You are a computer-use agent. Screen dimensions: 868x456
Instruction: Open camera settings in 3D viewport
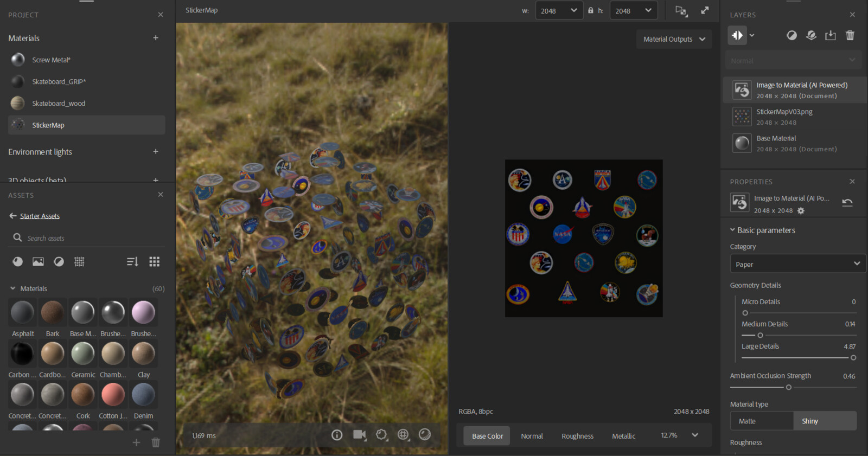[360, 435]
